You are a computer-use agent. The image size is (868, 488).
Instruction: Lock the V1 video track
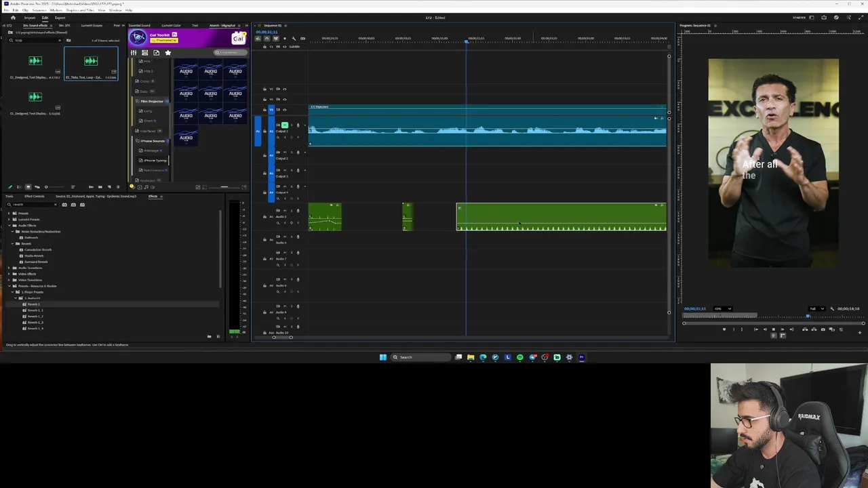pos(264,110)
